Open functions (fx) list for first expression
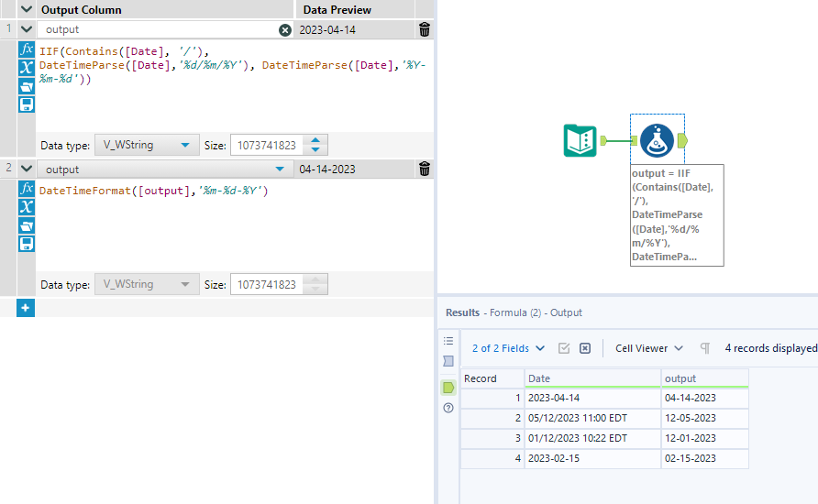This screenshot has height=504, width=818. point(27,49)
